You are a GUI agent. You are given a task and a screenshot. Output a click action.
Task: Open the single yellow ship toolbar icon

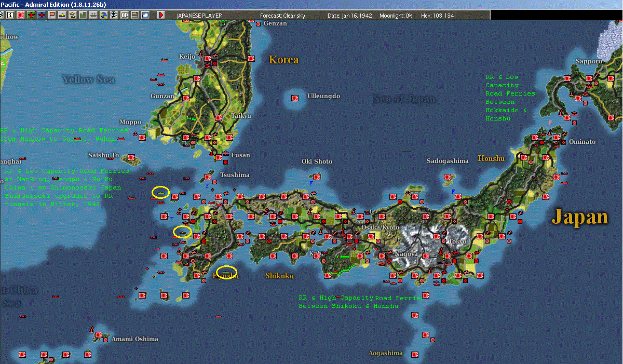[62, 15]
